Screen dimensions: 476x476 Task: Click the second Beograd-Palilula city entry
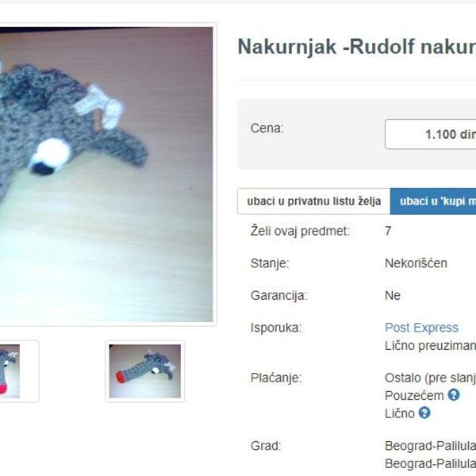pos(431,464)
